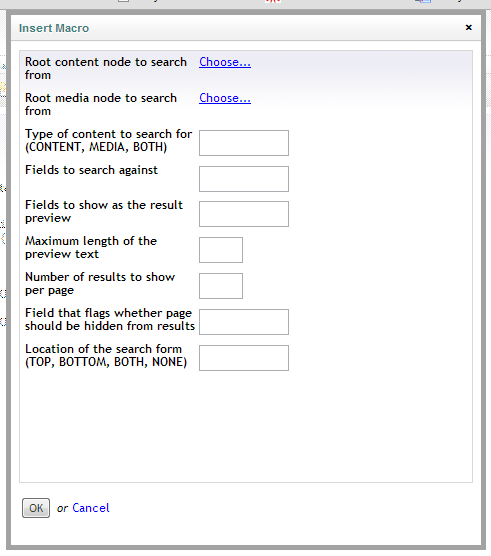The width and height of the screenshot is (491, 556).
Task: Click the search form location input box
Action: click(x=244, y=358)
